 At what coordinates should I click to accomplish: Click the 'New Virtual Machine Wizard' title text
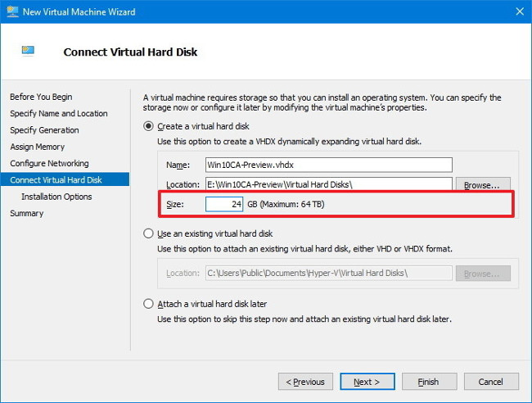pos(79,12)
